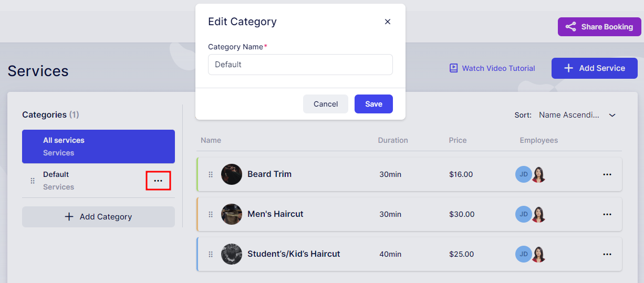The width and height of the screenshot is (644, 283).
Task: Expand the Sort dropdown
Action: pos(576,115)
